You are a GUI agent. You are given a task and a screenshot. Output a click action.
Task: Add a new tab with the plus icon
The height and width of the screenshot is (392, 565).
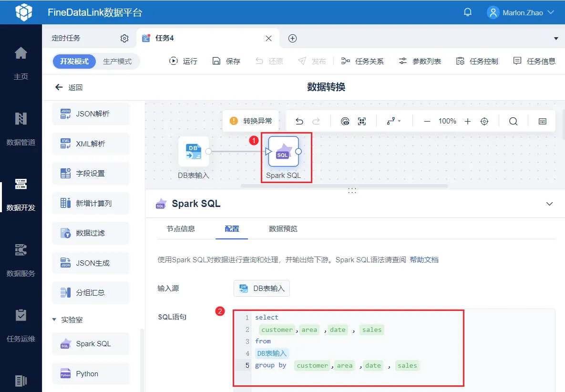[293, 38]
